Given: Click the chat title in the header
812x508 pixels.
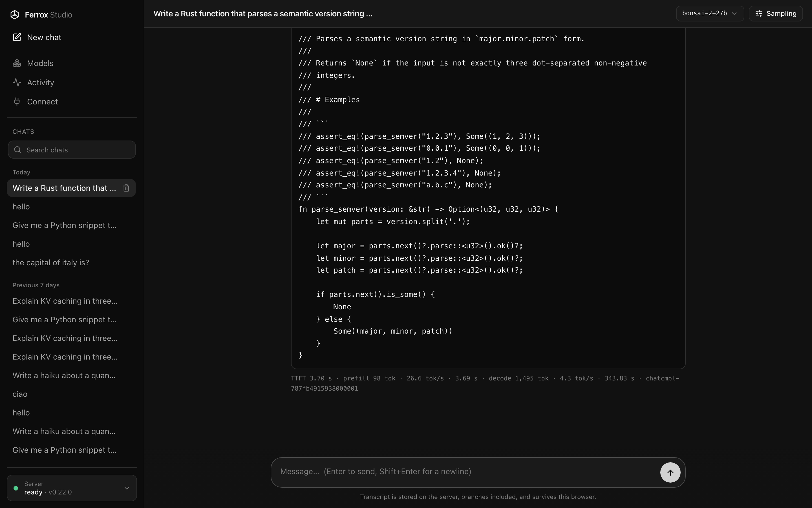Looking at the screenshot, I should pyautogui.click(x=263, y=14).
